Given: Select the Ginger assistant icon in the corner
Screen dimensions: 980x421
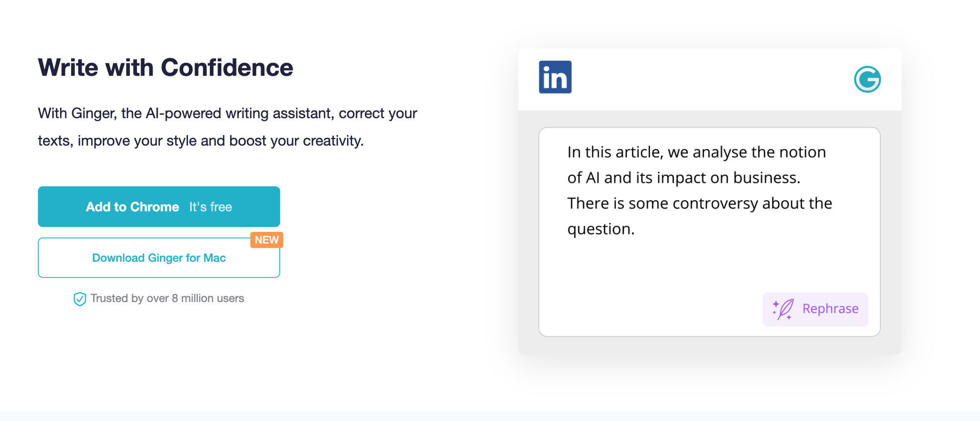Looking at the screenshot, I should pos(867,78).
